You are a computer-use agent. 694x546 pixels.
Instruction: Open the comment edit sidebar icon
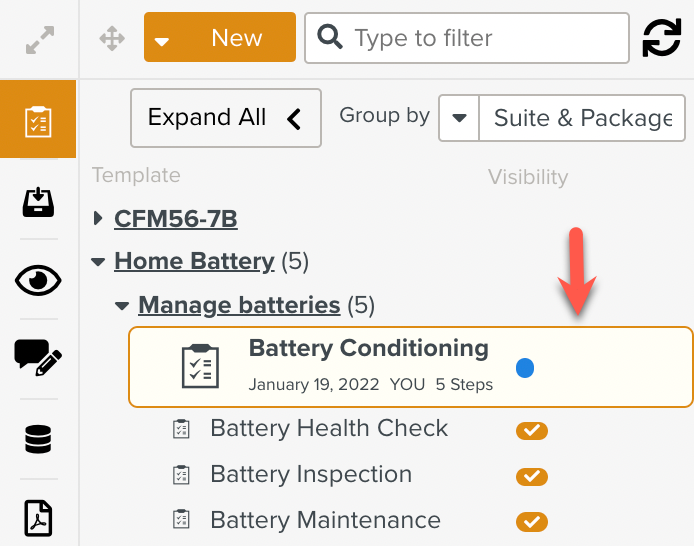[x=38, y=357]
